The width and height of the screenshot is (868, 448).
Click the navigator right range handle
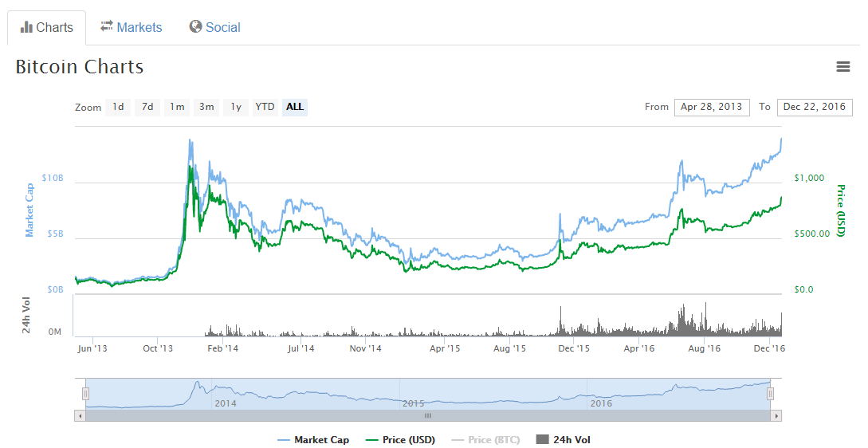click(x=770, y=394)
